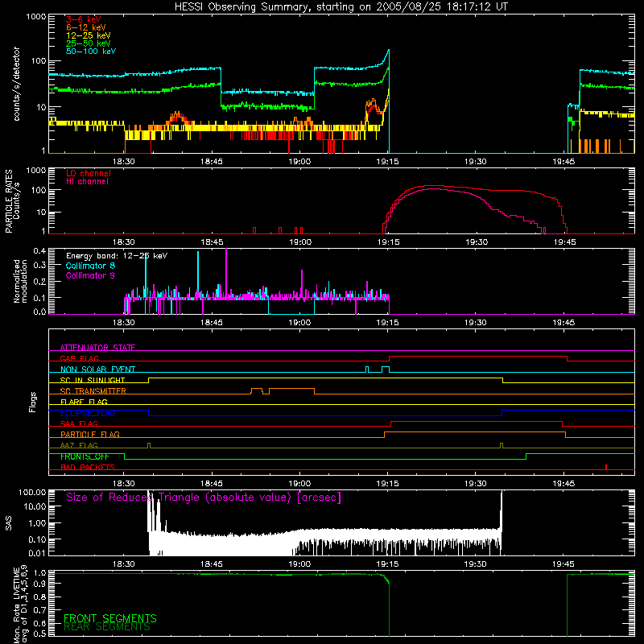
Task: Select the FRONT SEGMENTS legend label
Action: (110, 618)
